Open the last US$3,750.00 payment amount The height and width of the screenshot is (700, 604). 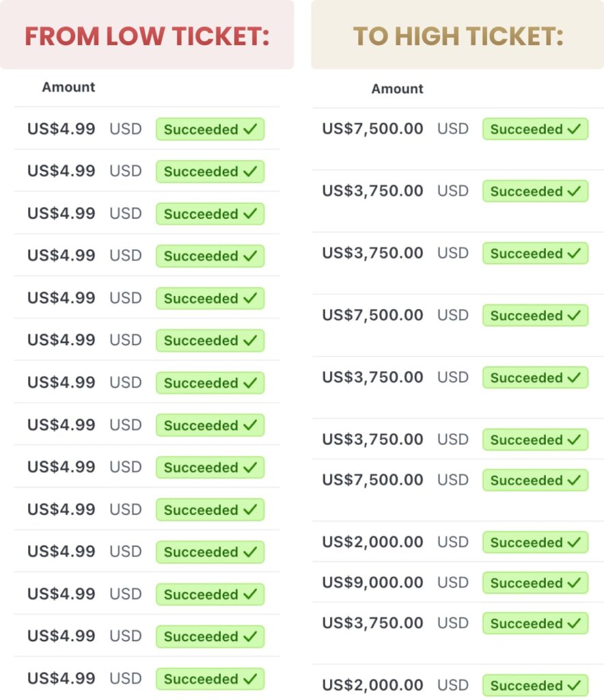372,623
